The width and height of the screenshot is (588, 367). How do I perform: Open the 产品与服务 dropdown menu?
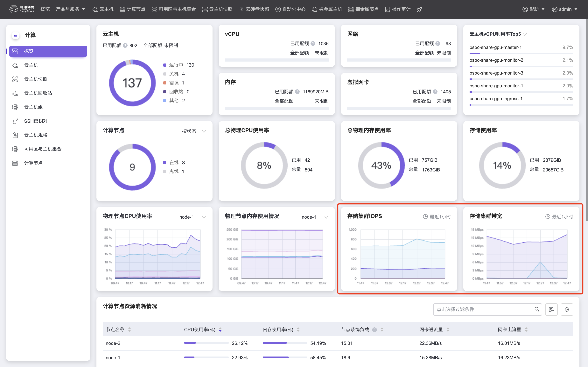[x=70, y=9]
